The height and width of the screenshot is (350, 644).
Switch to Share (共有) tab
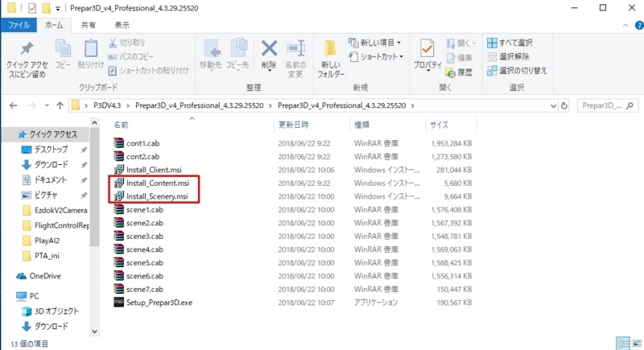88,25
